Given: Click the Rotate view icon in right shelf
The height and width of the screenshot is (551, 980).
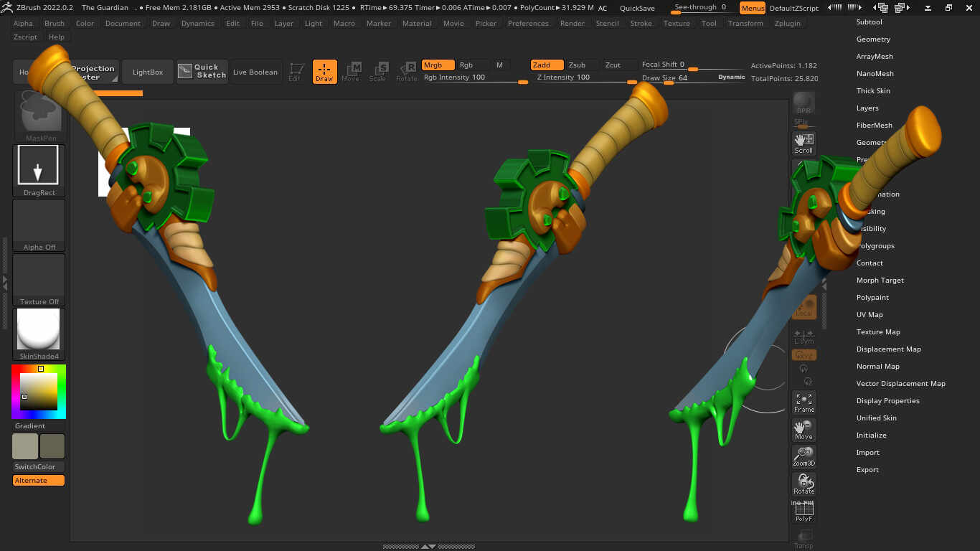Looking at the screenshot, I should (x=804, y=484).
